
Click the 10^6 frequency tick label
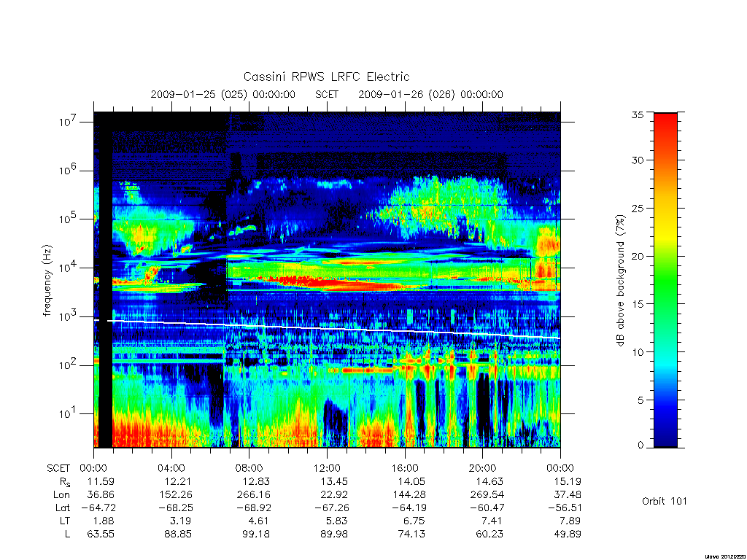pyautogui.click(x=69, y=171)
